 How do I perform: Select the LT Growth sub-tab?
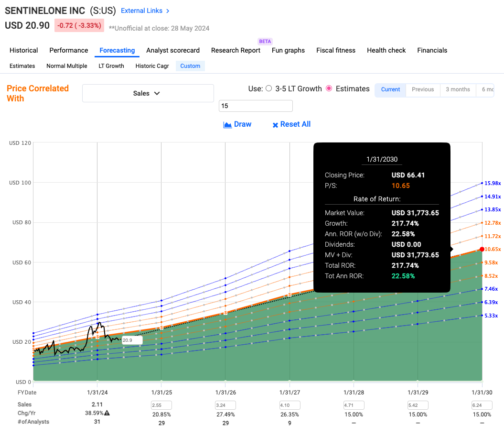pos(111,66)
